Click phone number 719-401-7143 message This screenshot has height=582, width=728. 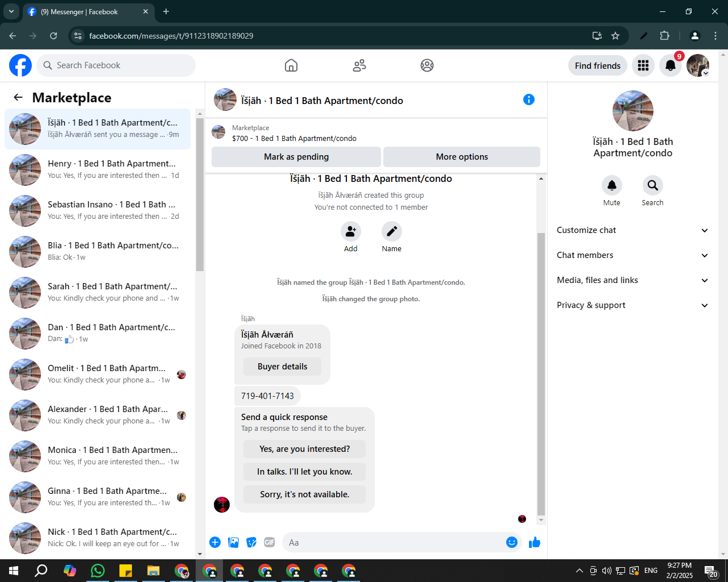tap(267, 396)
